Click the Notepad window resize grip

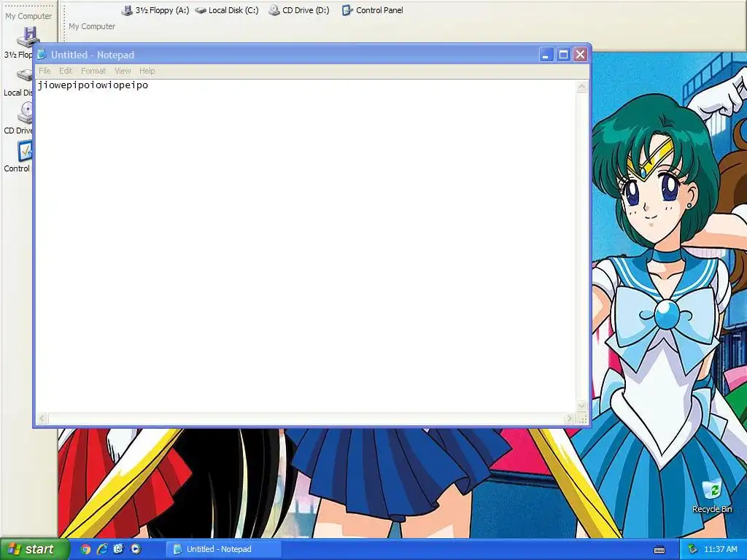[583, 419]
